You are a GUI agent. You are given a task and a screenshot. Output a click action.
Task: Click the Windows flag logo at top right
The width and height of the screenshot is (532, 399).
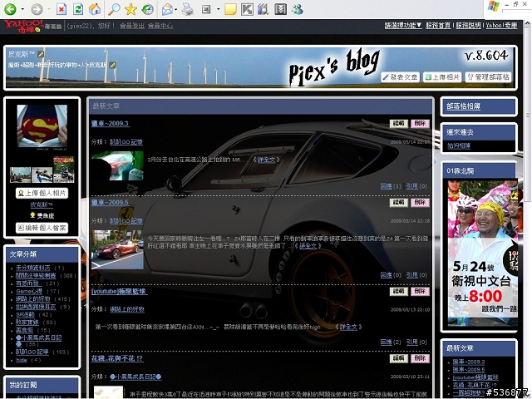[x=493, y=7]
